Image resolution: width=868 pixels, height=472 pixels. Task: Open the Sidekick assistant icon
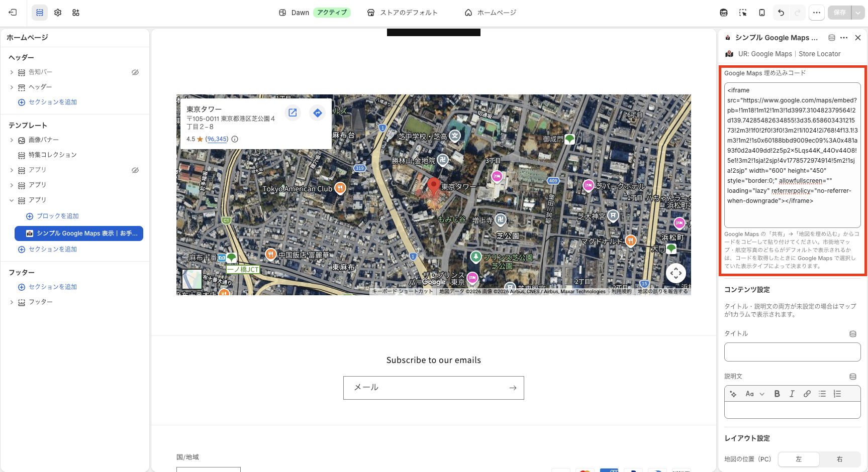point(724,13)
